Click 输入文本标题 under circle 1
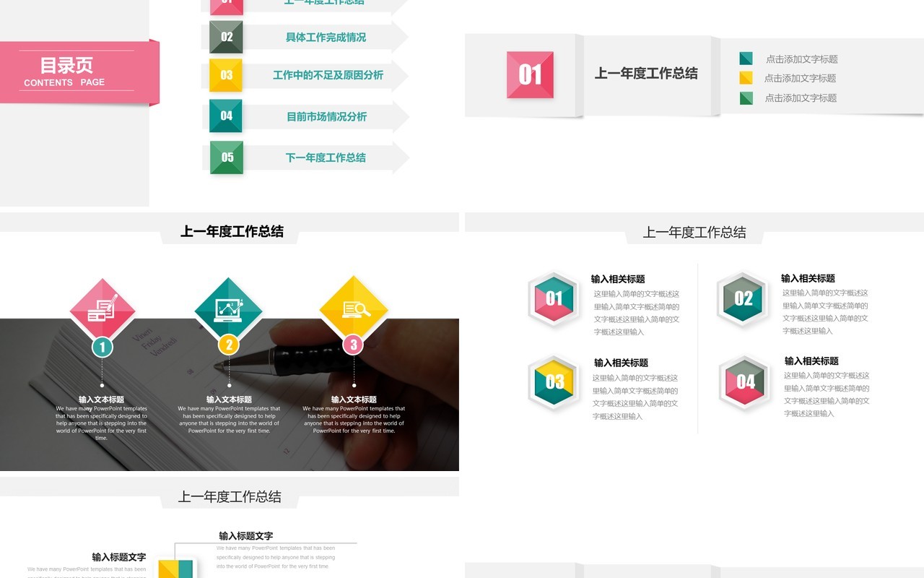This screenshot has width=924, height=578. [101, 400]
